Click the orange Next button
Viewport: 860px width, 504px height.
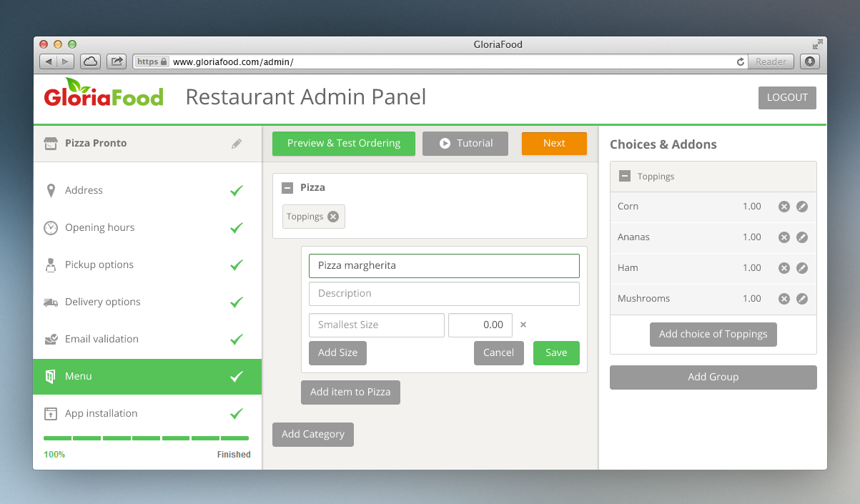tap(554, 144)
